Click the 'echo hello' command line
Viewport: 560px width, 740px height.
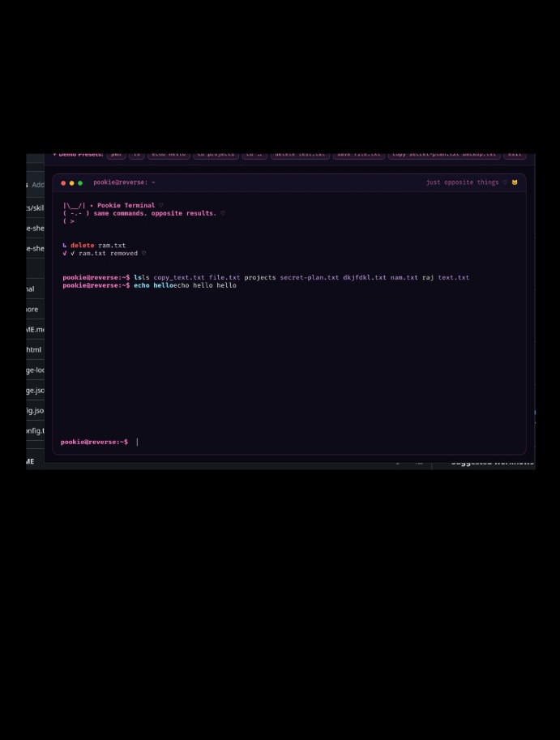[150, 285]
